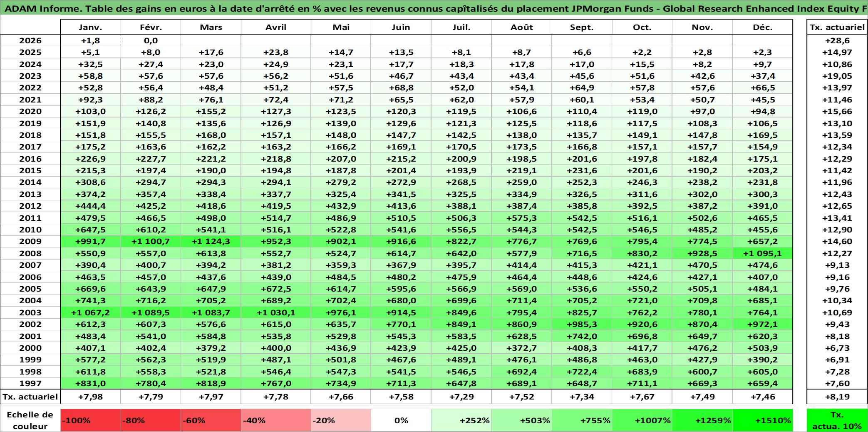868x432 pixels.
Task: Select the 2011 August cell '+575,3'
Action: tap(522, 218)
